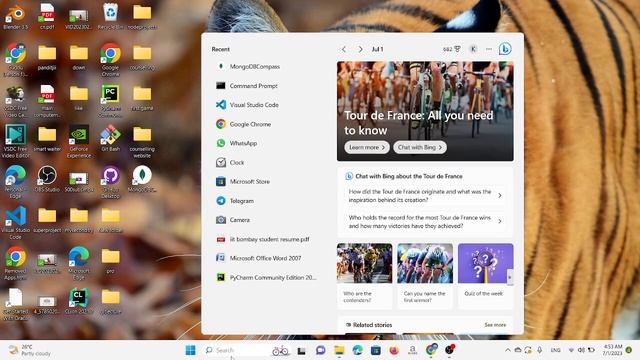Click the taskbar Search box
The image size is (640, 360).
point(247,350)
